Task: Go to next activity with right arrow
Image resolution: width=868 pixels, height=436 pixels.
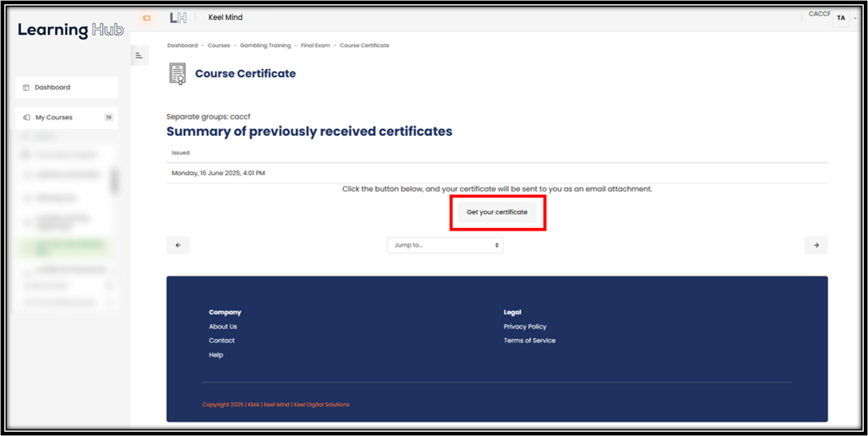Action: tap(816, 245)
